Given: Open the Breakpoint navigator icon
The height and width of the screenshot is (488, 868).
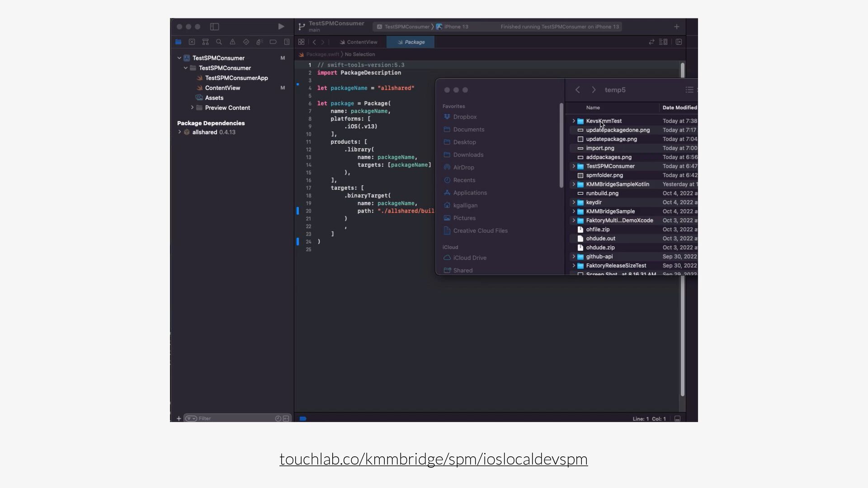Looking at the screenshot, I should [x=273, y=42].
